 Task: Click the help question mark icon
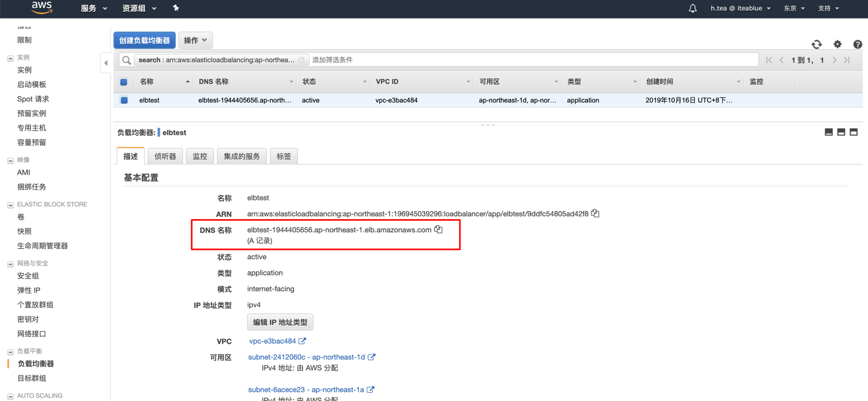point(857,44)
